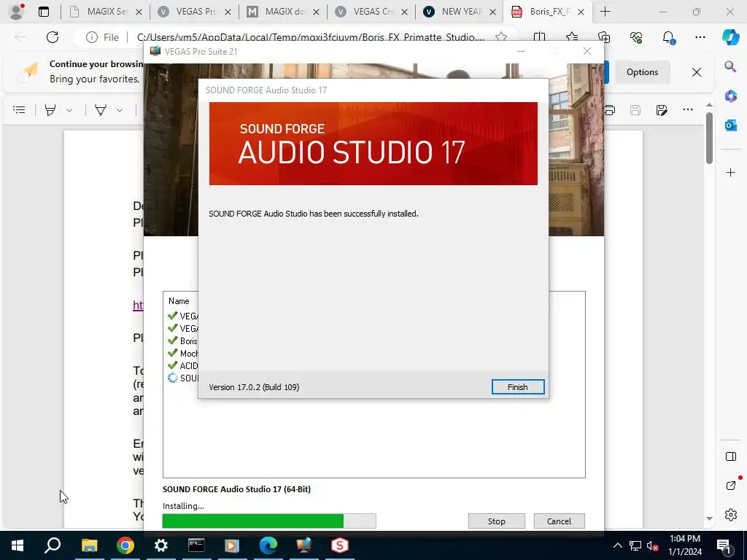Image resolution: width=747 pixels, height=560 pixels.
Task: Click the taskbar clock 1:04 PM
Action: [685, 539]
